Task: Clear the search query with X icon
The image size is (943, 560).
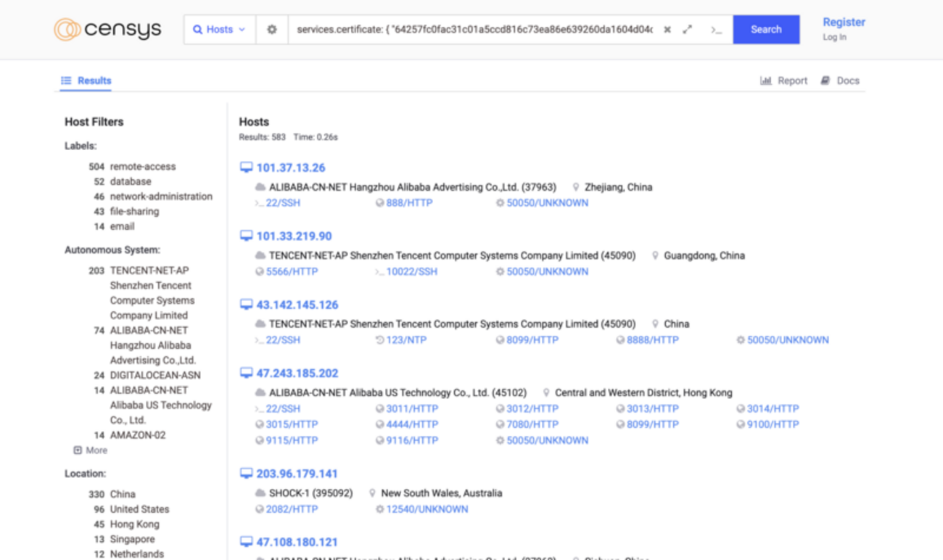Action: (667, 30)
